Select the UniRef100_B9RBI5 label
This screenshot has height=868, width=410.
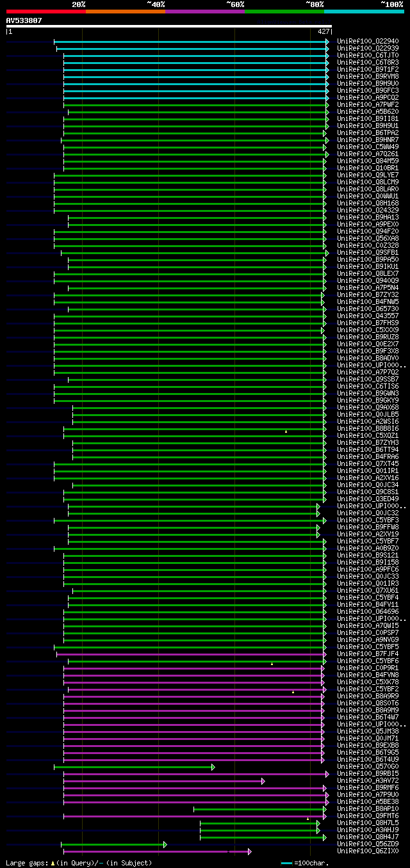point(368,773)
